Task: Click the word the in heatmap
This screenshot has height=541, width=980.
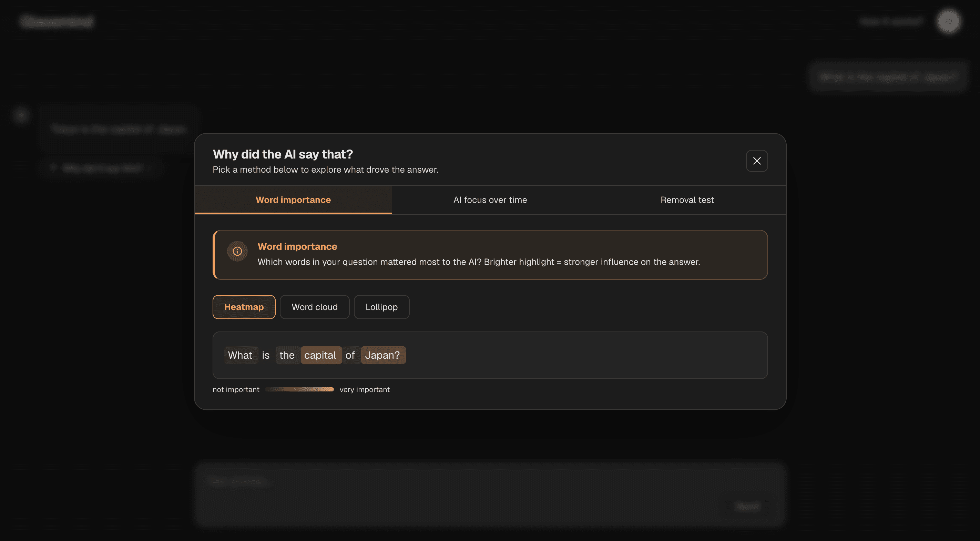Action: tap(287, 355)
